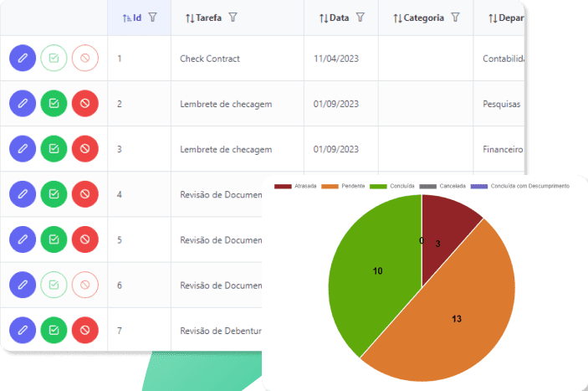Screen dimensions: 588x391
Task: Sort table by Tarefa column header
Action: pos(203,18)
